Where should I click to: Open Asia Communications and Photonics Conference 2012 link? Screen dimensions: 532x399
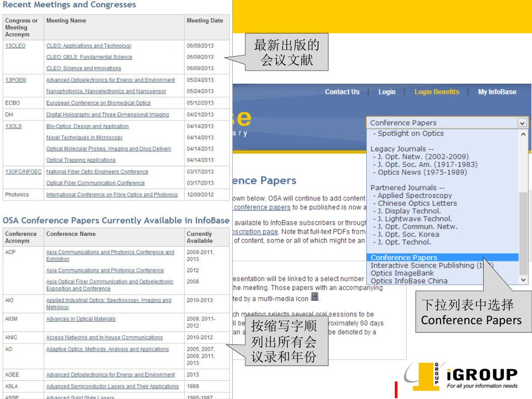105,270
